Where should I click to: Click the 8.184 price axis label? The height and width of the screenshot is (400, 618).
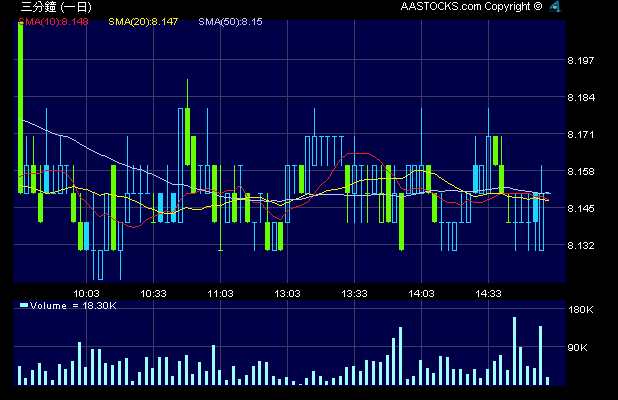tap(581, 97)
